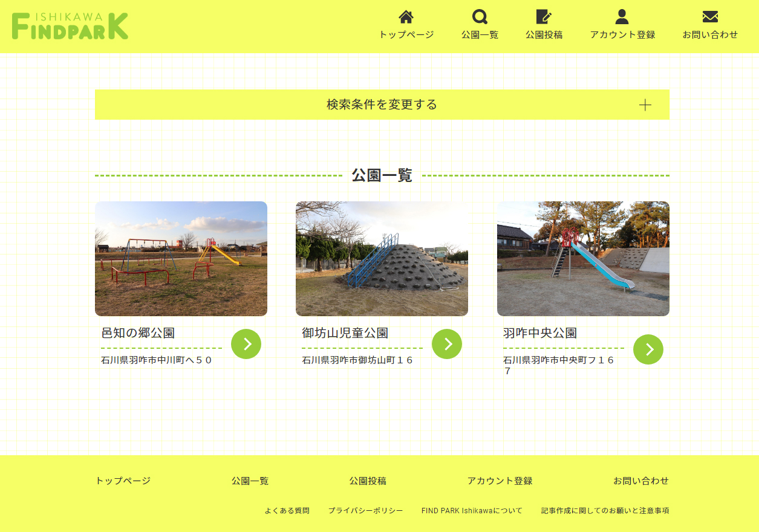View the 羽咋中央公園 slide photo

coord(583,259)
